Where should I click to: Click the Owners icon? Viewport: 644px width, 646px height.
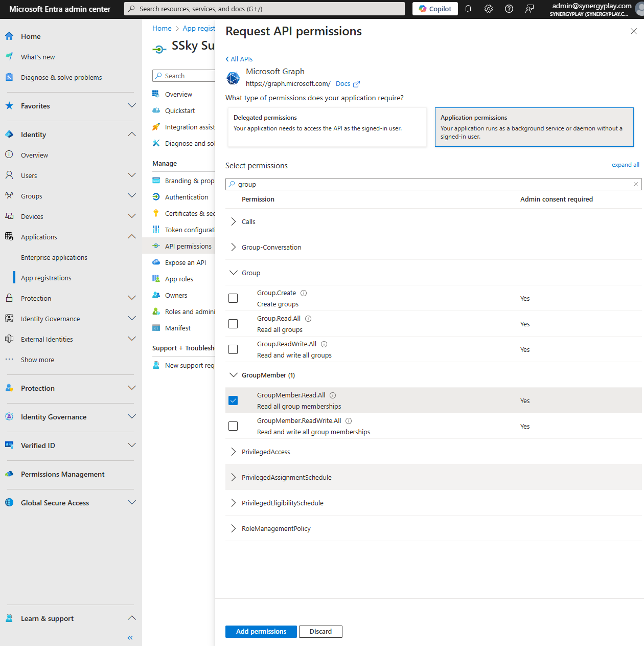(x=156, y=295)
